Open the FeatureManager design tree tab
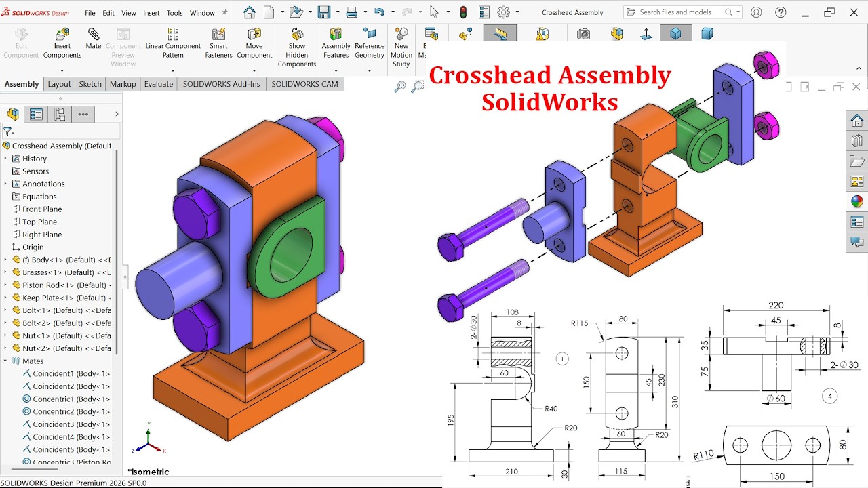Screen dimensions: 868x488 13,114
